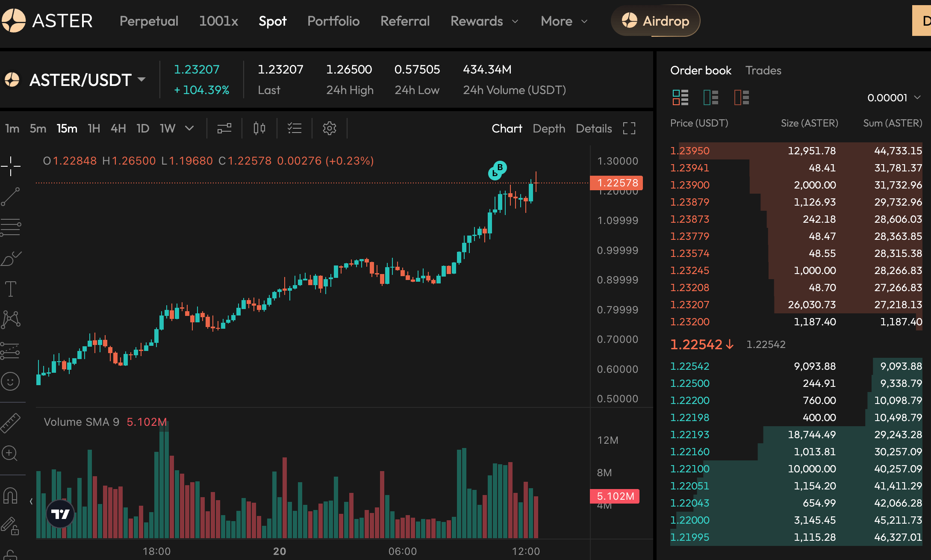
Task: Open the indicators settings icon
Action: (x=224, y=128)
